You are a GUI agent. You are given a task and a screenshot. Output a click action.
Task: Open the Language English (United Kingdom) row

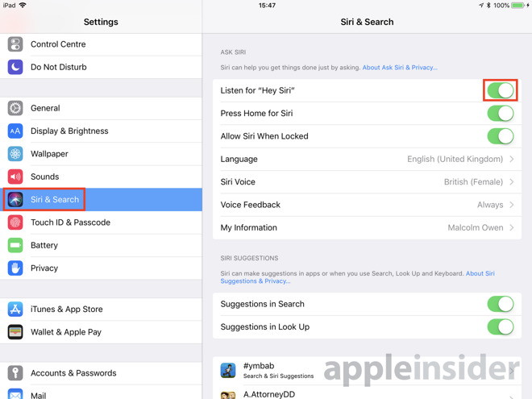point(367,159)
